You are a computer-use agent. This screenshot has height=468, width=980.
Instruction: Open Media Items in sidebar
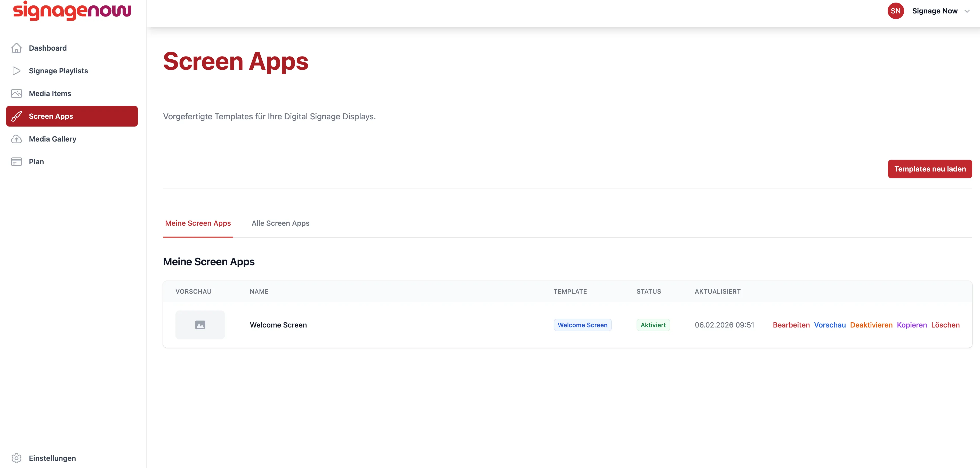[72, 94]
